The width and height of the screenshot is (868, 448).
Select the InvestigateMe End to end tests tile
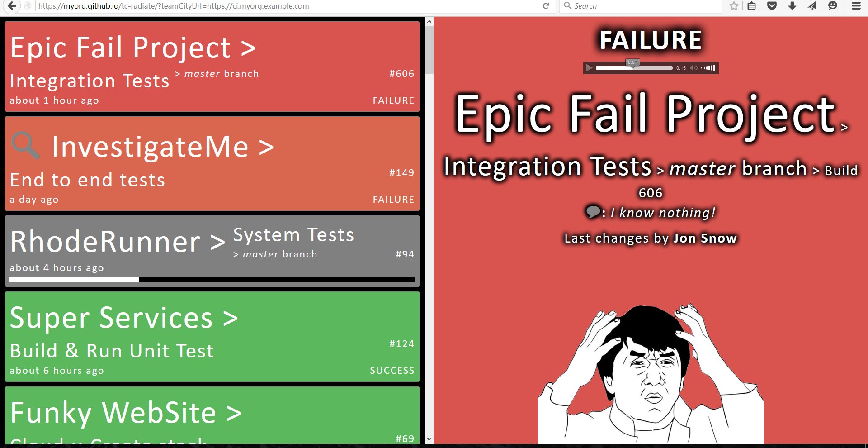212,164
